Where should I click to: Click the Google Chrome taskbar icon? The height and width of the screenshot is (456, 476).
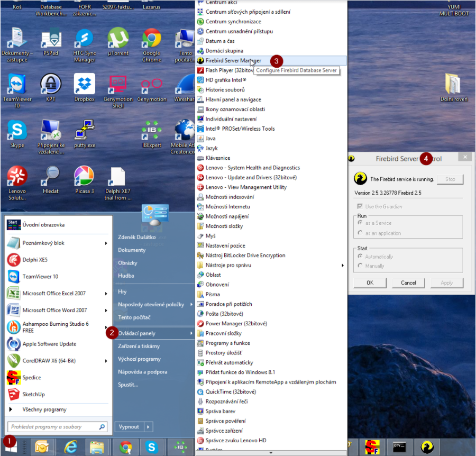click(x=125, y=448)
